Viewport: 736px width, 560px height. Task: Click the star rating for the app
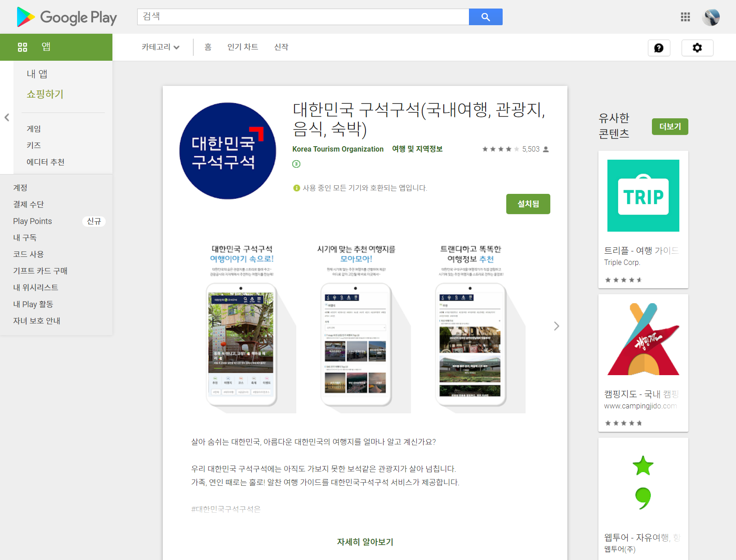tap(500, 149)
